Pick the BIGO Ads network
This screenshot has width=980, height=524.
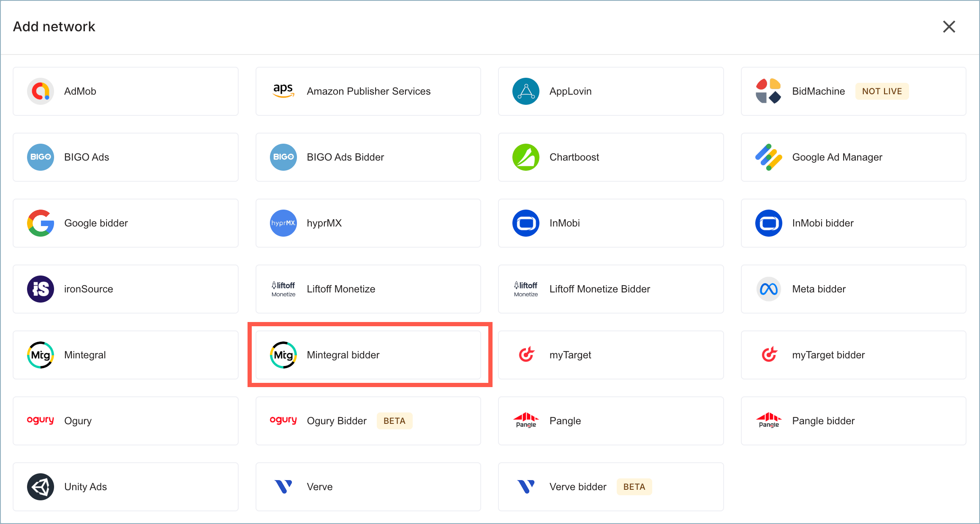pos(125,157)
